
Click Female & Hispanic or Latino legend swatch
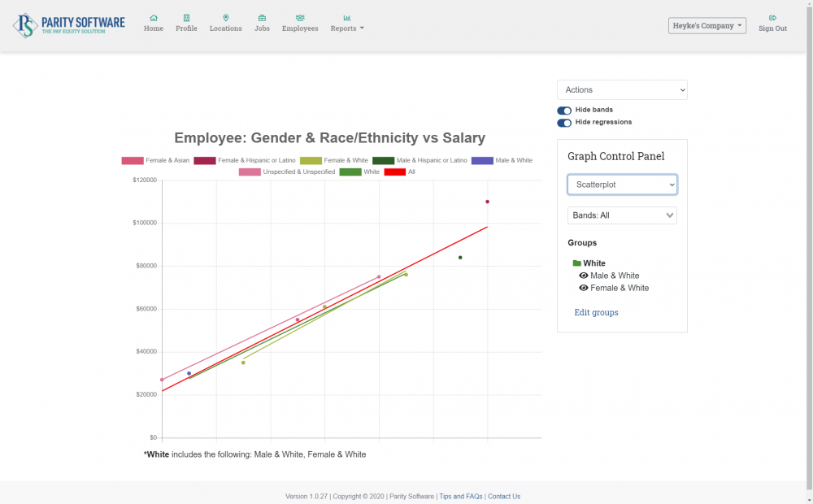(x=204, y=161)
